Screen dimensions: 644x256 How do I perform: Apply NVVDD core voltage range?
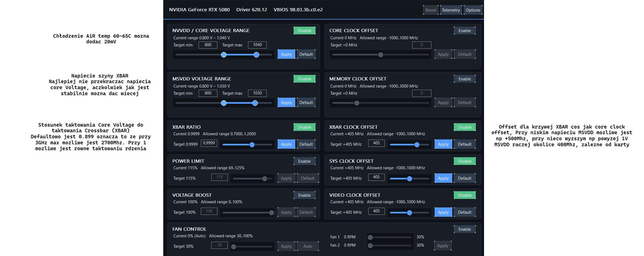pos(286,54)
